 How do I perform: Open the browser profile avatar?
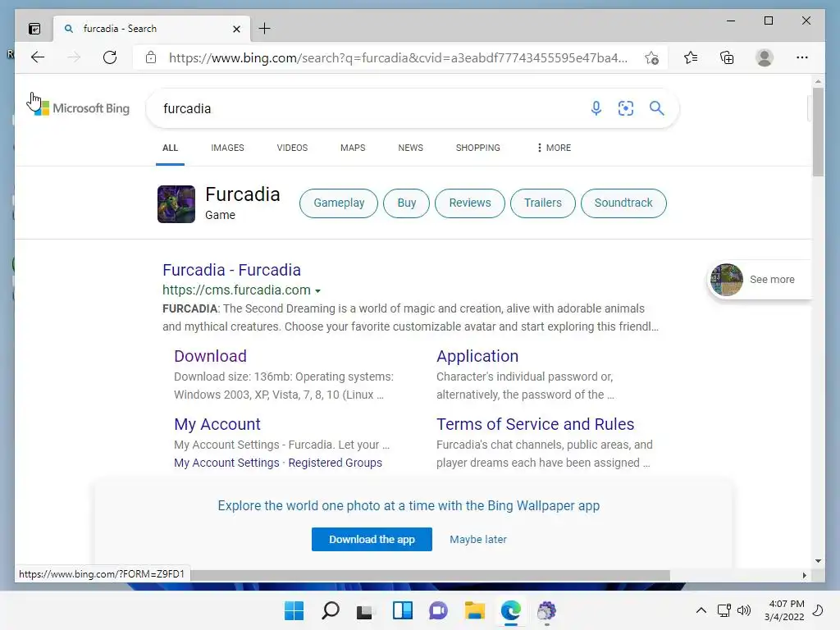click(x=765, y=57)
